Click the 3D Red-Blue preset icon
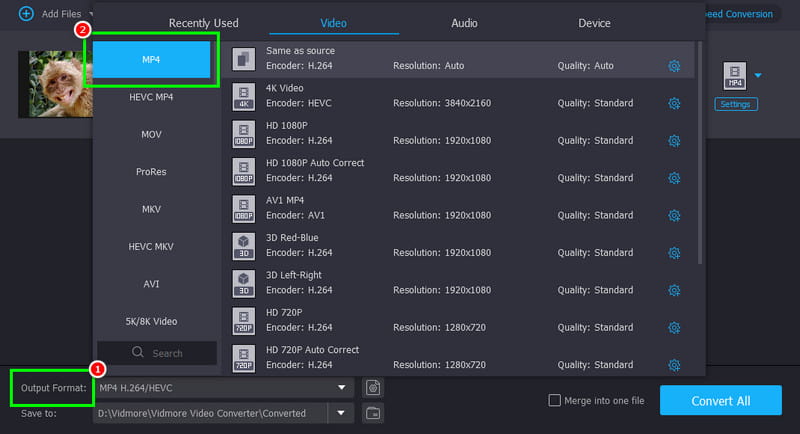Screen dimensions: 800x434 click(244, 246)
